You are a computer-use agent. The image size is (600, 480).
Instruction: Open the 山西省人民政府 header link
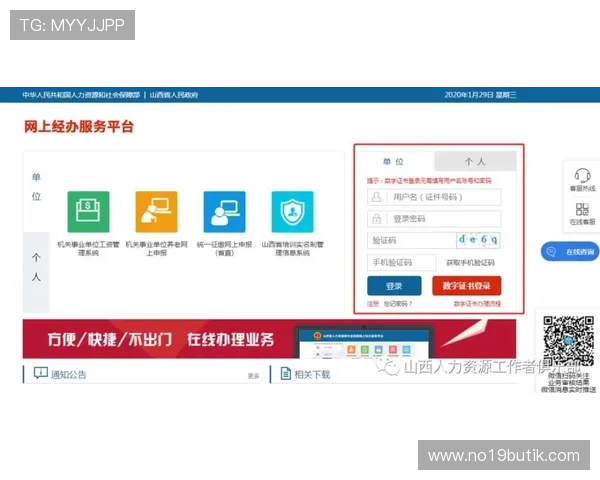(174, 95)
